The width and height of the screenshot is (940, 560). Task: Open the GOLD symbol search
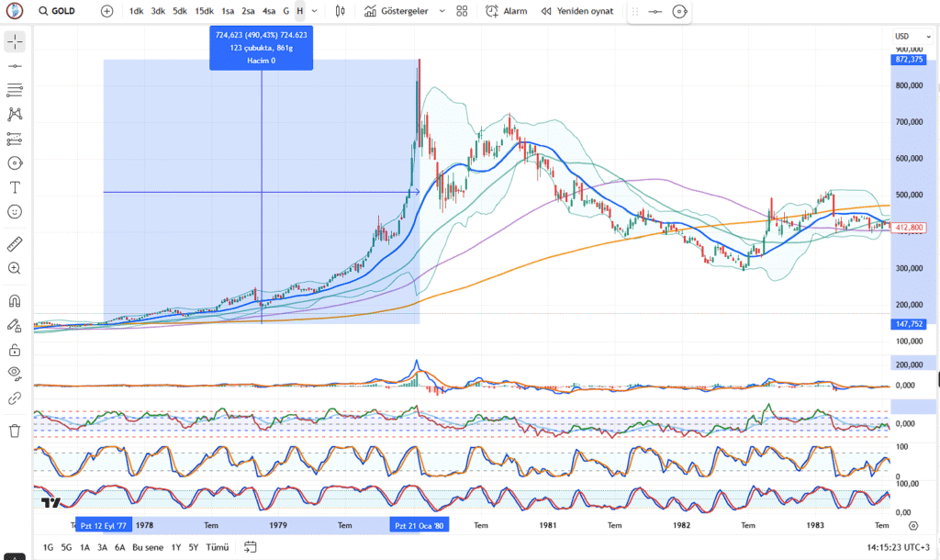point(57,11)
